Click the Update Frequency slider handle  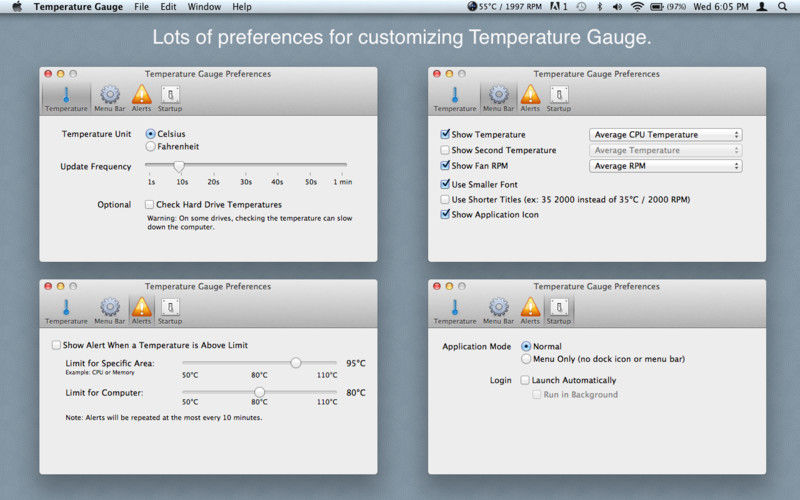pyautogui.click(x=179, y=165)
